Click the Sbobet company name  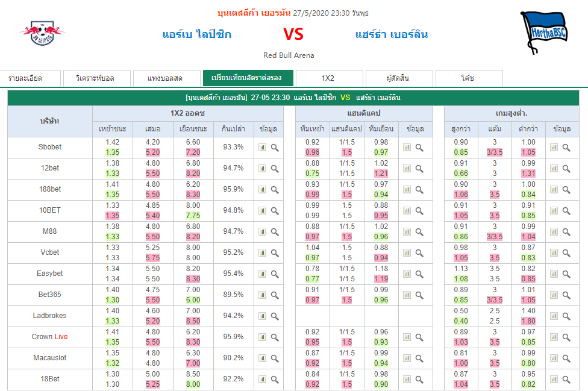[50, 147]
